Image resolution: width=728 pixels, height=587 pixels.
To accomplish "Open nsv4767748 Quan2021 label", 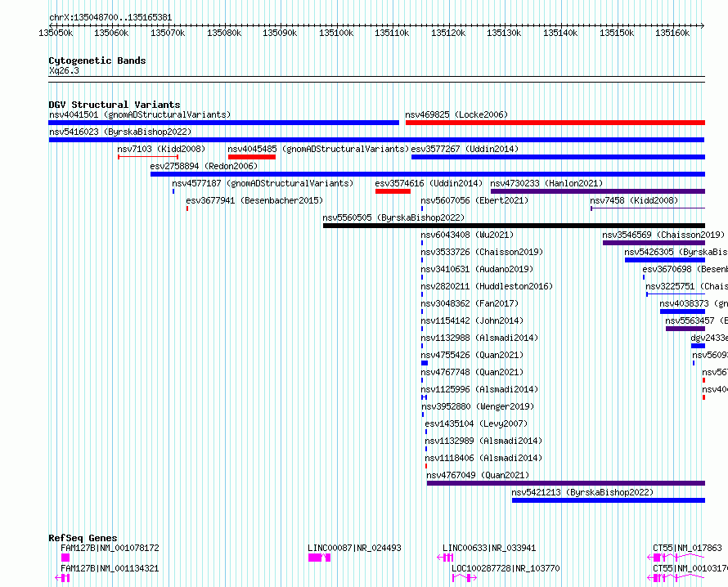I will click(x=472, y=372).
